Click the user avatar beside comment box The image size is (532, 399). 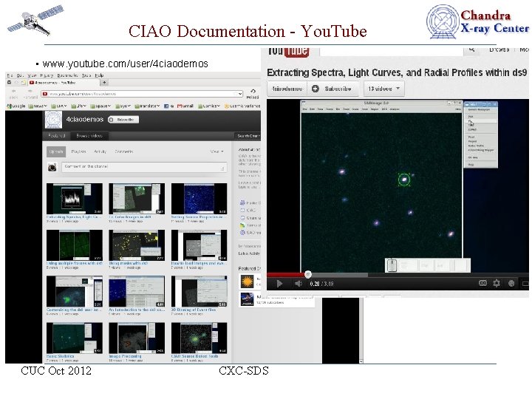pyautogui.click(x=52, y=167)
